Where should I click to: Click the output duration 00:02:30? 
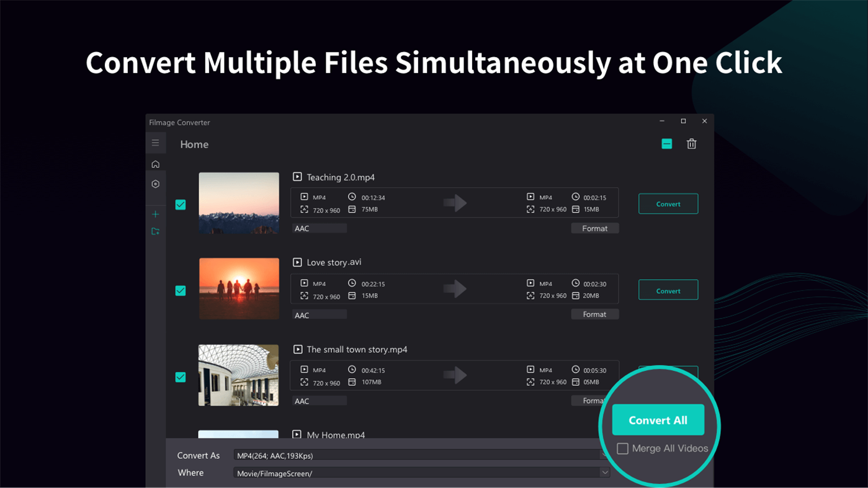coord(594,284)
